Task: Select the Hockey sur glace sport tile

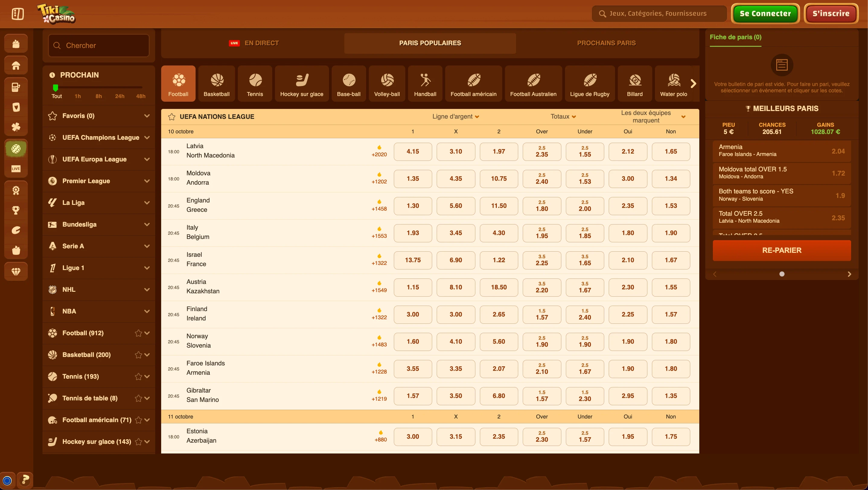Action: point(302,84)
